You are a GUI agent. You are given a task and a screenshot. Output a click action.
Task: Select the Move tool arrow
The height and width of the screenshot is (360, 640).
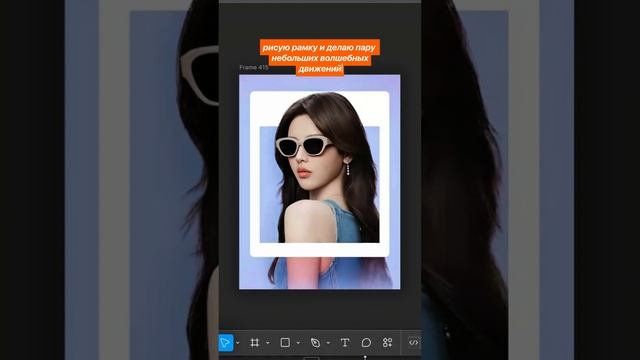click(x=225, y=342)
